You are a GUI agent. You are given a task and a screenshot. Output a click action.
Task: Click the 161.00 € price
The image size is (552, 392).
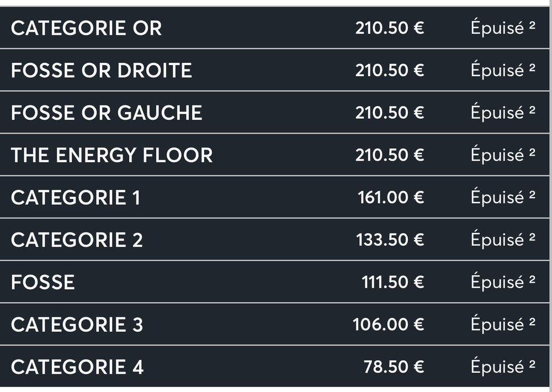(x=391, y=197)
